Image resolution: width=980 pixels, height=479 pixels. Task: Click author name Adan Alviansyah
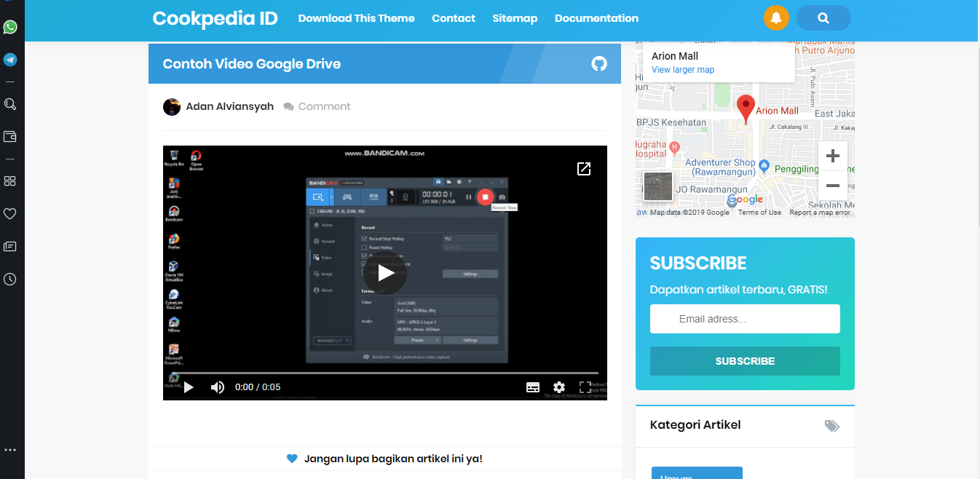pos(230,106)
